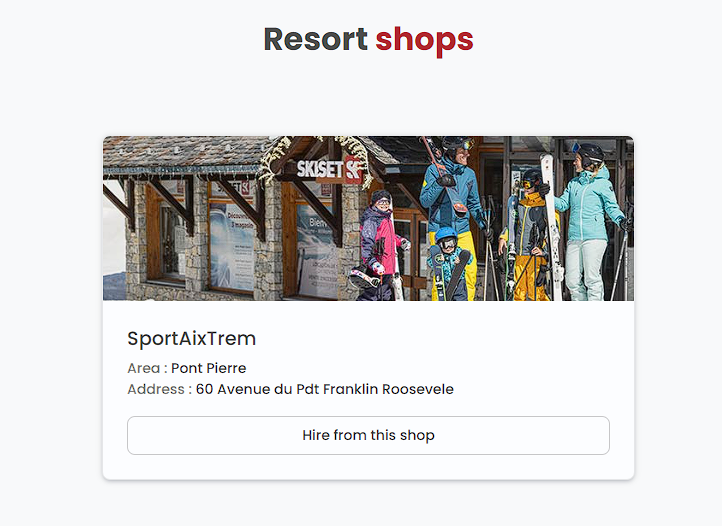Click the word Resort in the heading
Image resolution: width=722 pixels, height=526 pixels.
(x=315, y=39)
